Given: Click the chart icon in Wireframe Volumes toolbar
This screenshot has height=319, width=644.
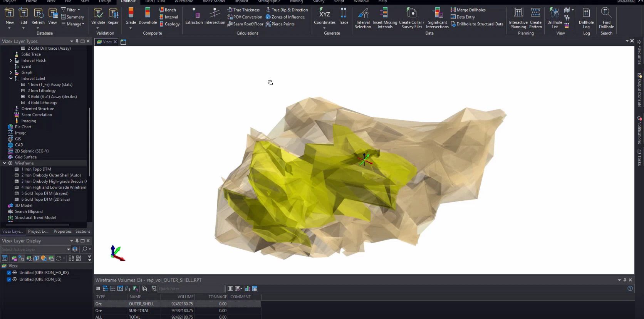Looking at the screenshot, I should click(247, 289).
